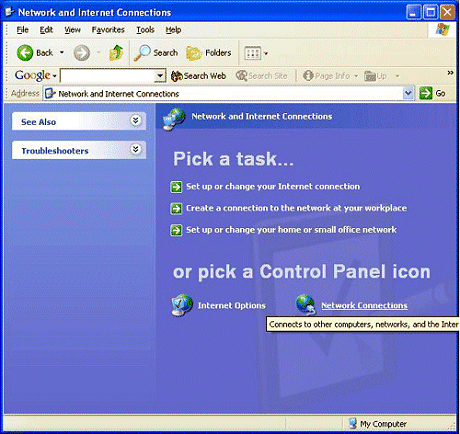460x434 pixels.
Task: Open the Views dropdown arrow
Action: (x=266, y=53)
